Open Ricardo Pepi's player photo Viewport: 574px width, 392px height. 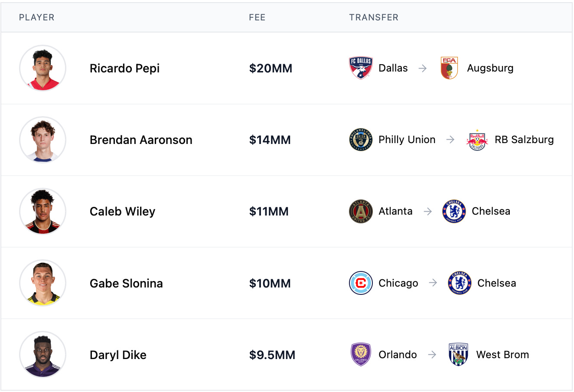tap(42, 68)
